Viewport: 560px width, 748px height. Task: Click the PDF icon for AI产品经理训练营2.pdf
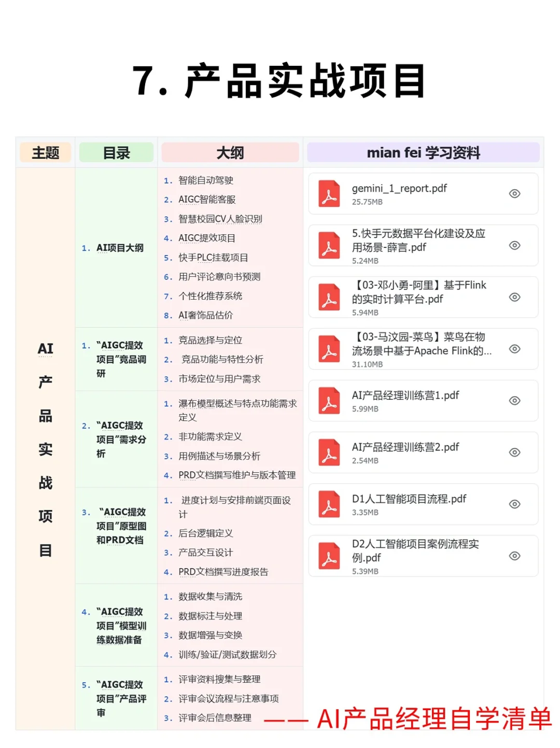[x=328, y=453]
